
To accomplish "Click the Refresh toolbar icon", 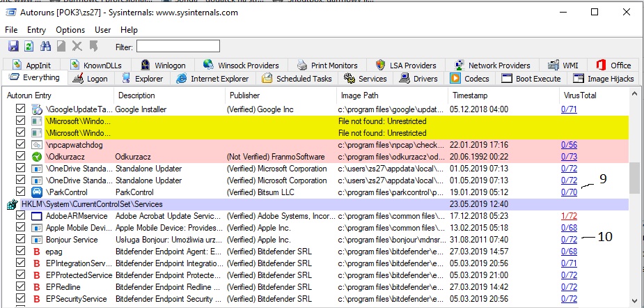I will (29, 46).
